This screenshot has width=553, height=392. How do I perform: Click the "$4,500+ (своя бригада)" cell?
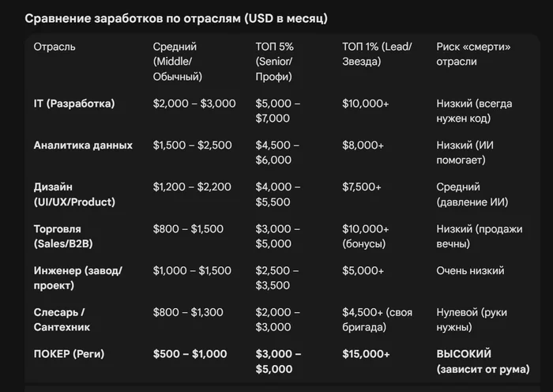(x=375, y=320)
